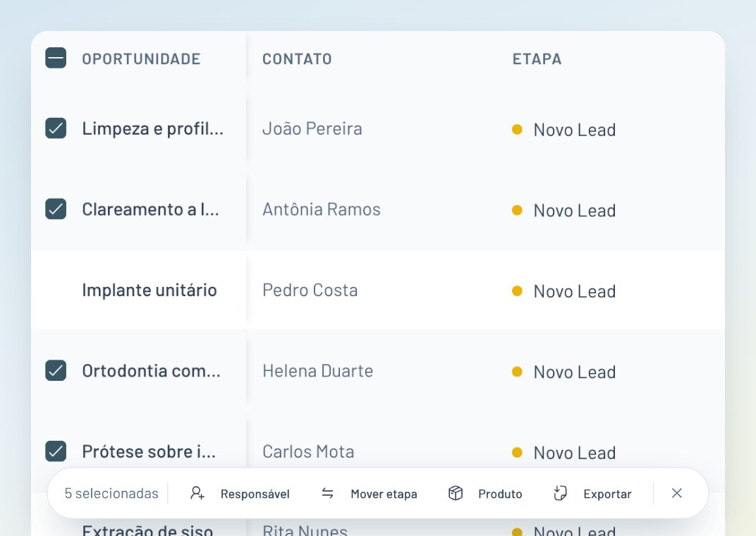Click Novo Lead stage for Pedro Costa
The height and width of the screenshot is (536, 756).
click(563, 291)
